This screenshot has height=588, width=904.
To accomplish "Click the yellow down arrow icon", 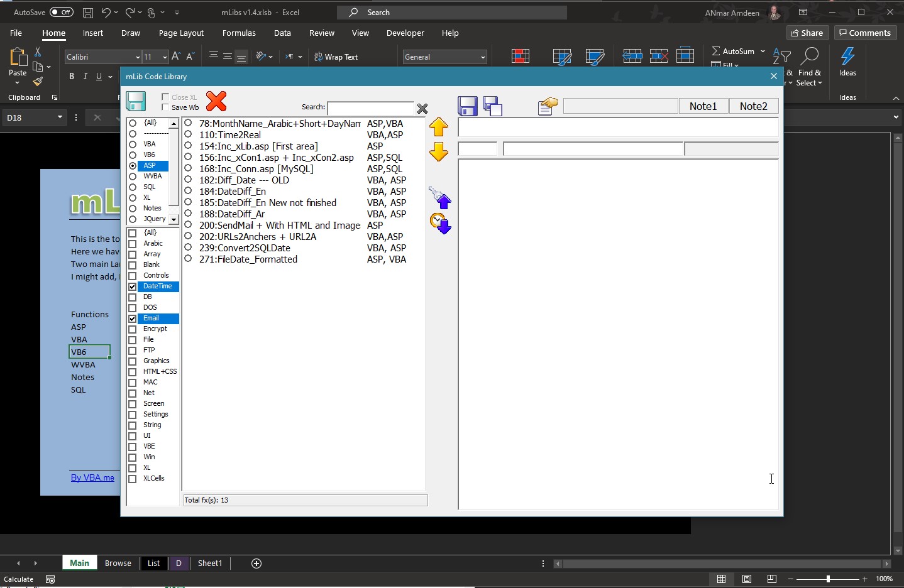I will coord(439,152).
